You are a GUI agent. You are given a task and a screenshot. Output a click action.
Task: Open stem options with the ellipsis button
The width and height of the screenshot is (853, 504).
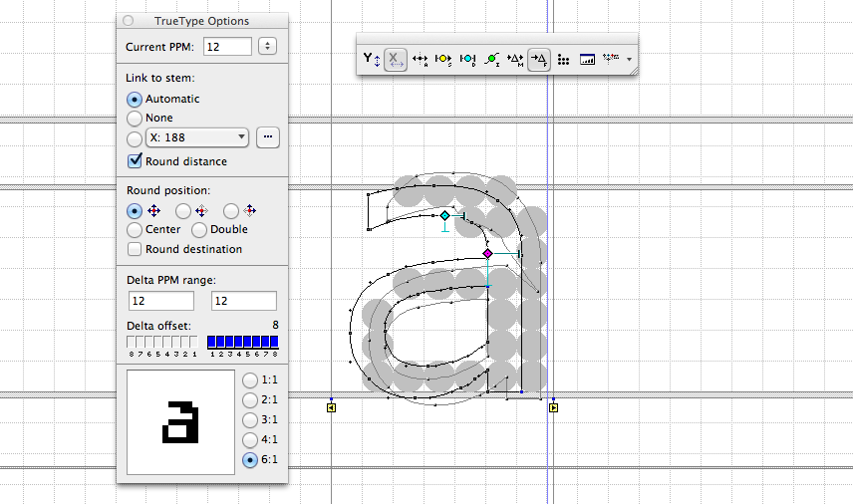(267, 137)
